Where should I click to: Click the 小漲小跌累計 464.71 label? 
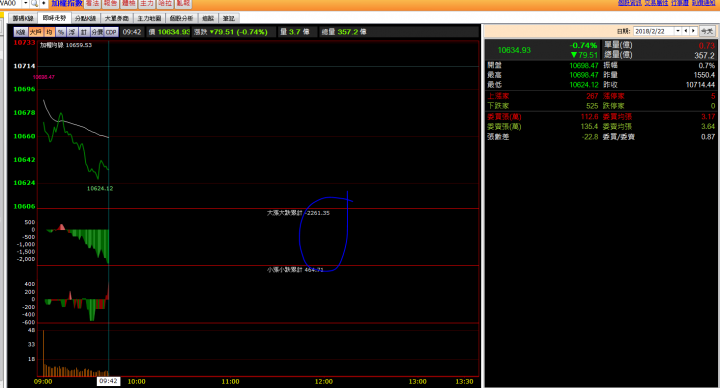(295, 270)
